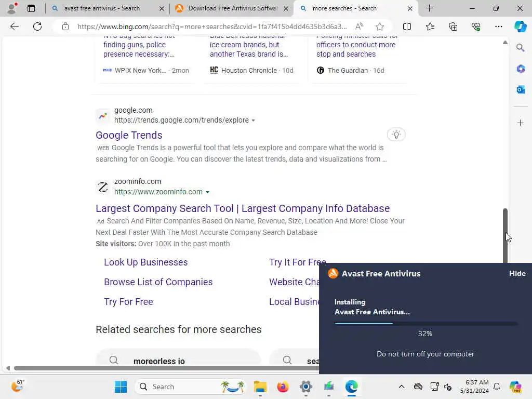Close the Download Free Antivirus tab
532x399 pixels.
coord(286,8)
